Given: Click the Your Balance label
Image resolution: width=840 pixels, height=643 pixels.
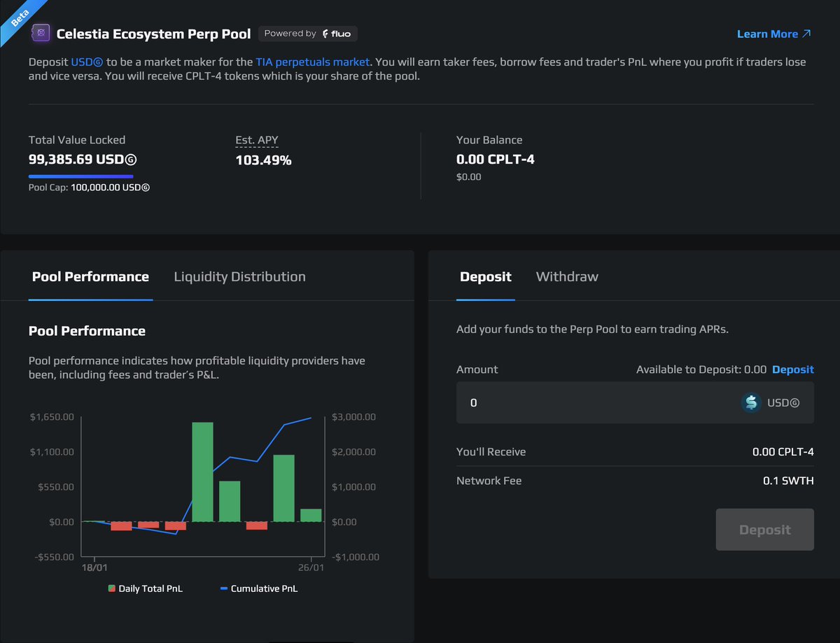Looking at the screenshot, I should pyautogui.click(x=489, y=140).
